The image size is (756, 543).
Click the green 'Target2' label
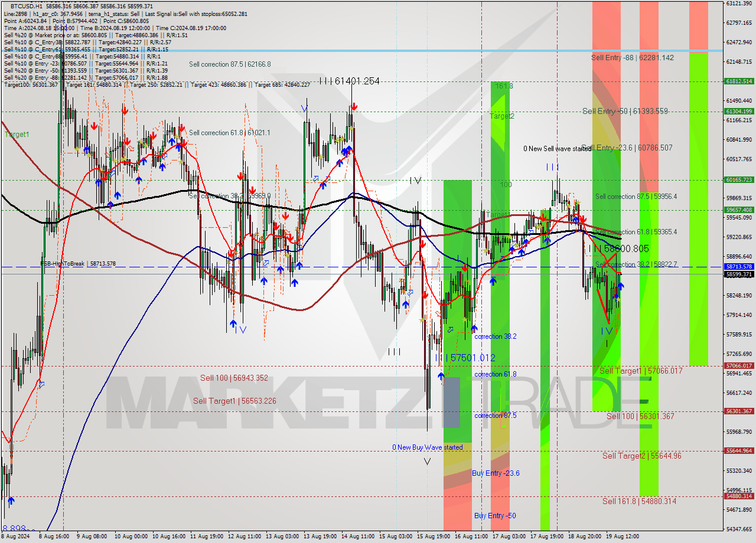[x=501, y=116]
